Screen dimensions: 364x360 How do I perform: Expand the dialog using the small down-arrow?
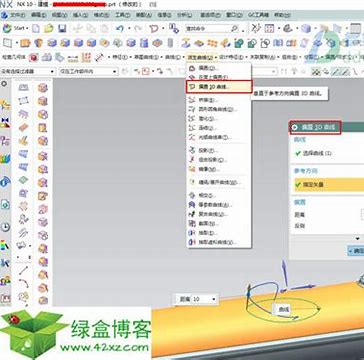358,239
